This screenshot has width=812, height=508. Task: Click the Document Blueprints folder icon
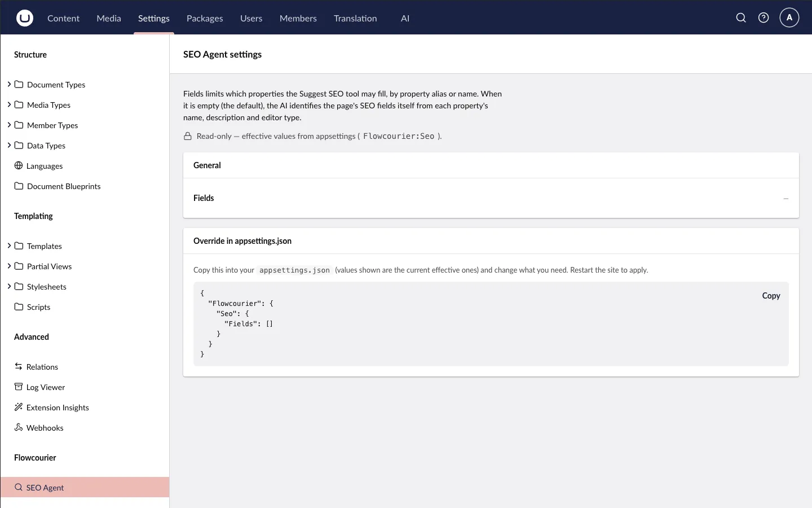click(19, 186)
